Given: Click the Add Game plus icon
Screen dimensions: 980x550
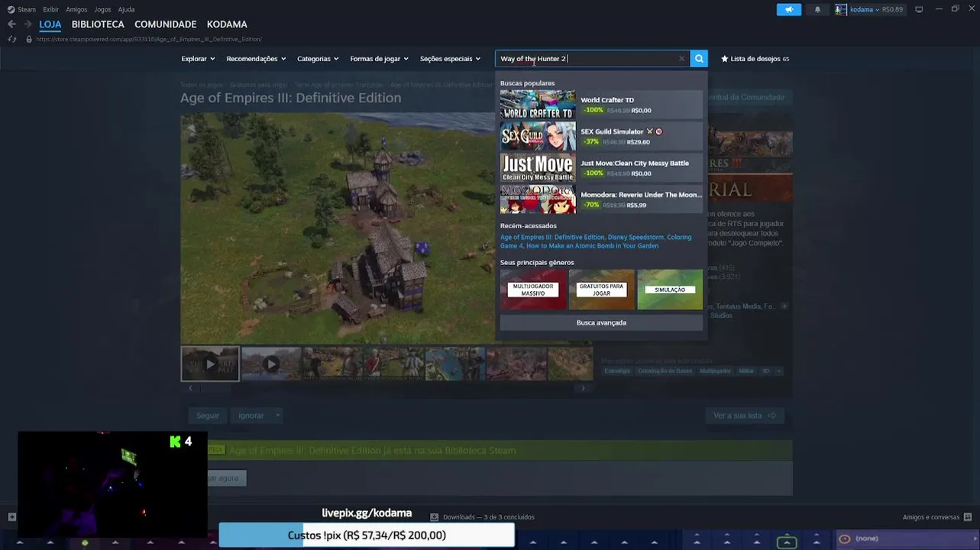Looking at the screenshot, I should tap(11, 517).
